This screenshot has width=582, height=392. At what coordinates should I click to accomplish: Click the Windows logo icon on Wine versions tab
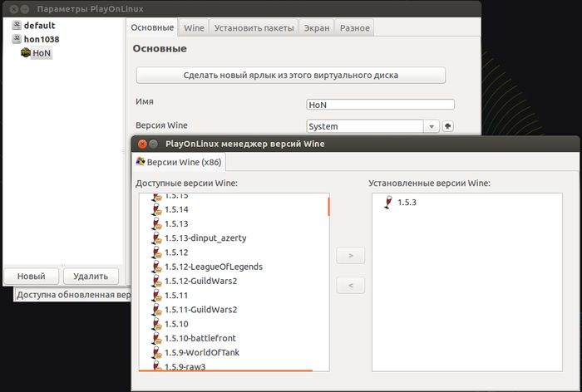141,161
